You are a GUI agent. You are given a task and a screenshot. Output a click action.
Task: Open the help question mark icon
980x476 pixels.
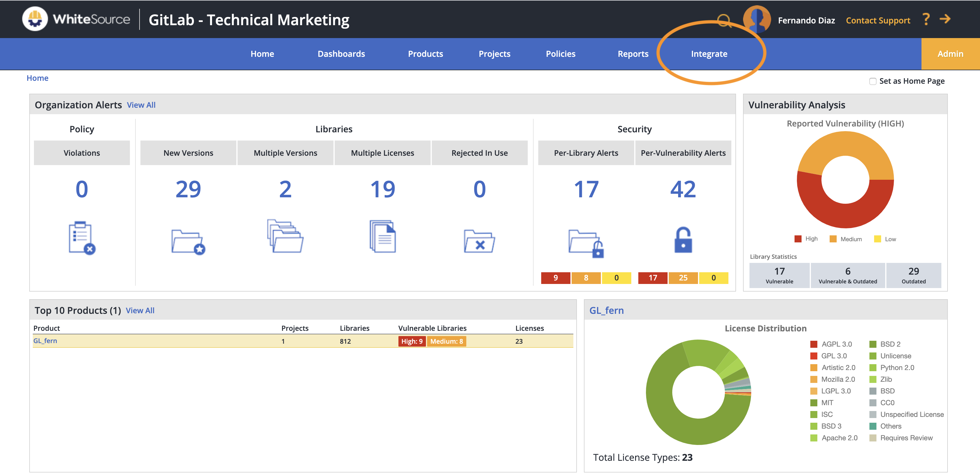click(x=926, y=19)
